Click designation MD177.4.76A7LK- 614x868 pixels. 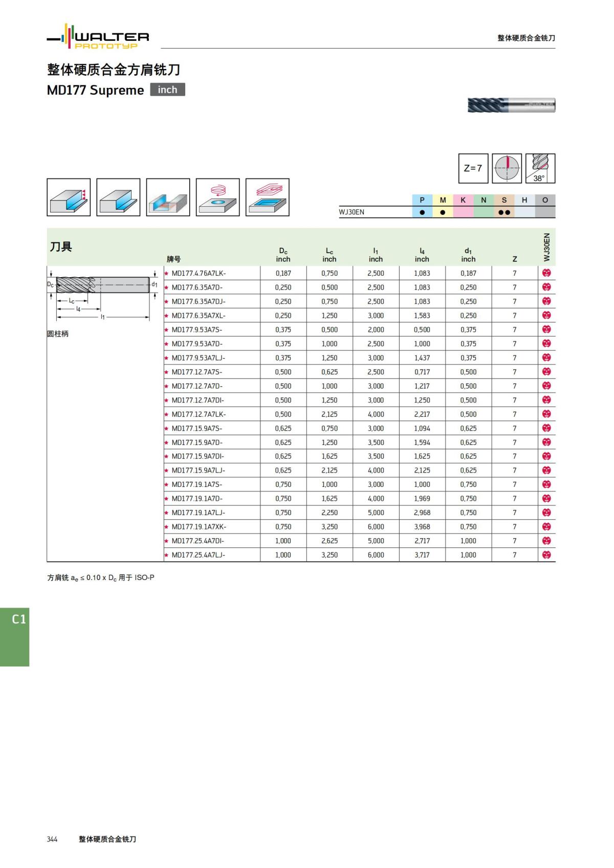pos(199,273)
